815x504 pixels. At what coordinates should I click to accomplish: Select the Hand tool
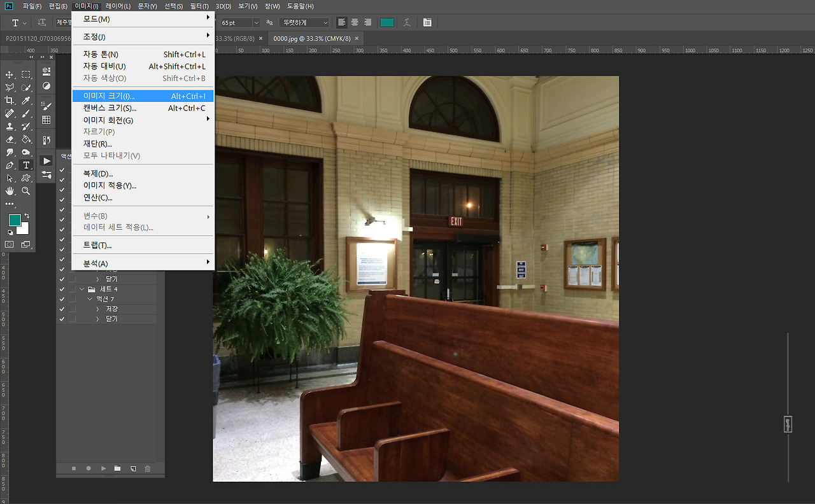[10, 191]
